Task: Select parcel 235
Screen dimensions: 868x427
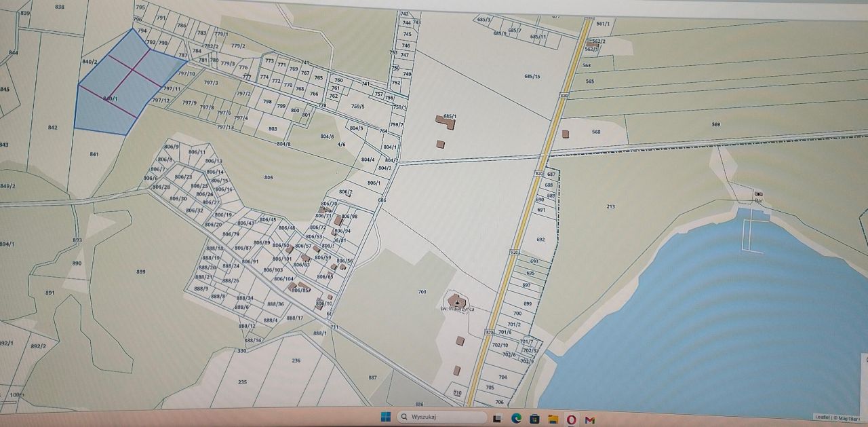Action: 243,382
